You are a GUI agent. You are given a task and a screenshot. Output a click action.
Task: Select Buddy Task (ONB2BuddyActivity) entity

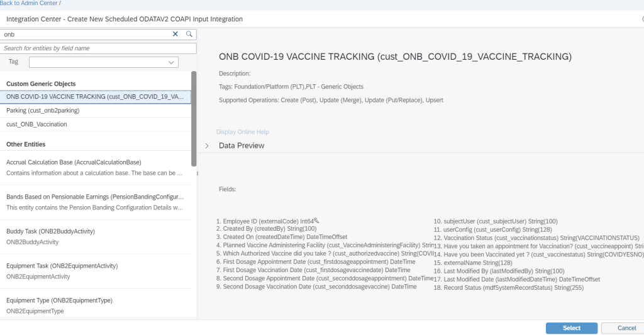click(96, 236)
